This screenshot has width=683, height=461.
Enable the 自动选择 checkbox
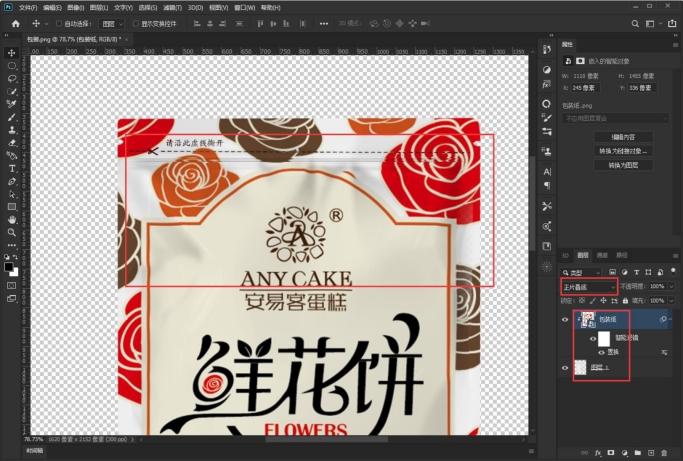pos(59,24)
